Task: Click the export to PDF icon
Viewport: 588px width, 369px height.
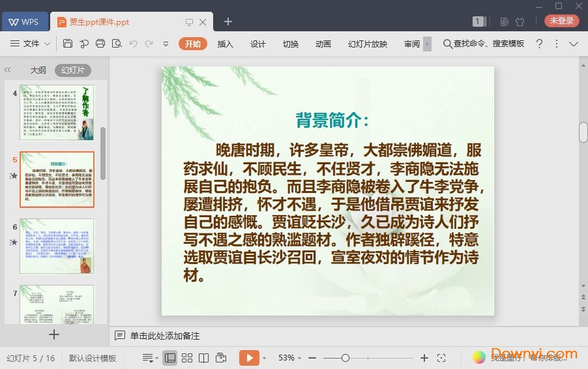Action: [x=84, y=44]
